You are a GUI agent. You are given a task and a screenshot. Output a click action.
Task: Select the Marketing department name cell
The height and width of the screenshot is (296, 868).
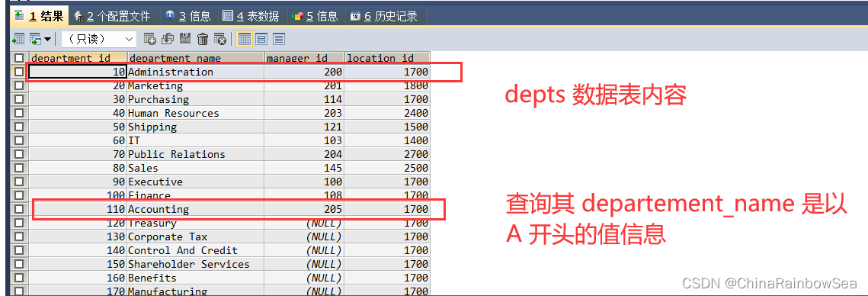195,86
